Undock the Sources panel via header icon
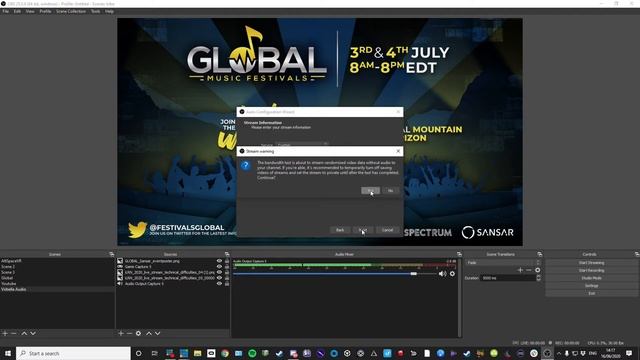 (227, 254)
